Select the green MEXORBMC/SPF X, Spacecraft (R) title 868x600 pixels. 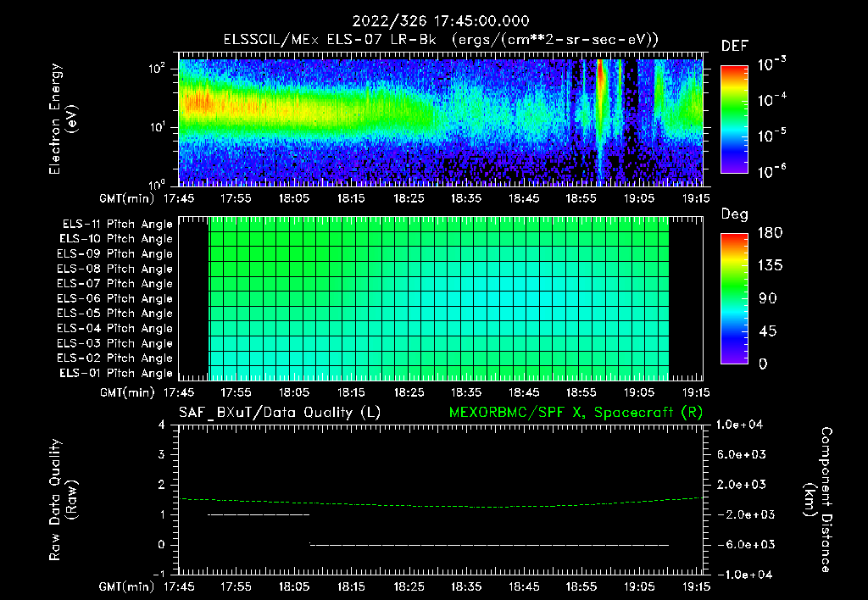coord(576,413)
